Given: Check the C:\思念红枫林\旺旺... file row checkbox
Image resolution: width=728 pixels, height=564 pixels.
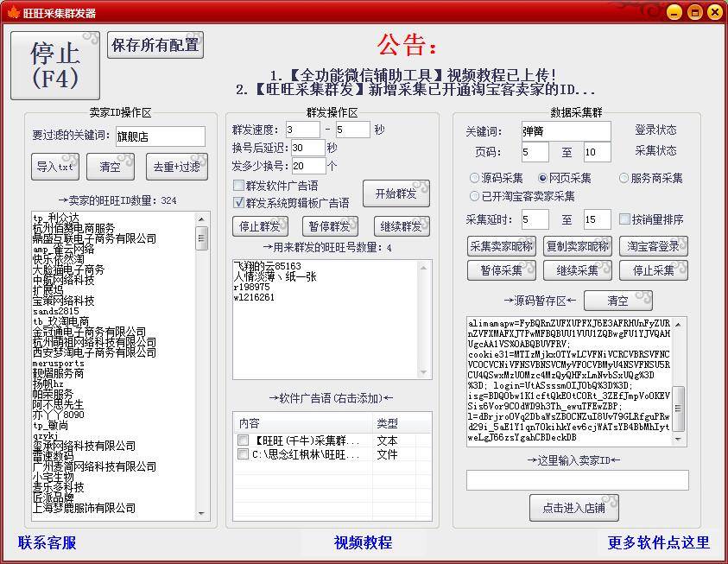Looking at the screenshot, I should pyautogui.click(x=243, y=454).
